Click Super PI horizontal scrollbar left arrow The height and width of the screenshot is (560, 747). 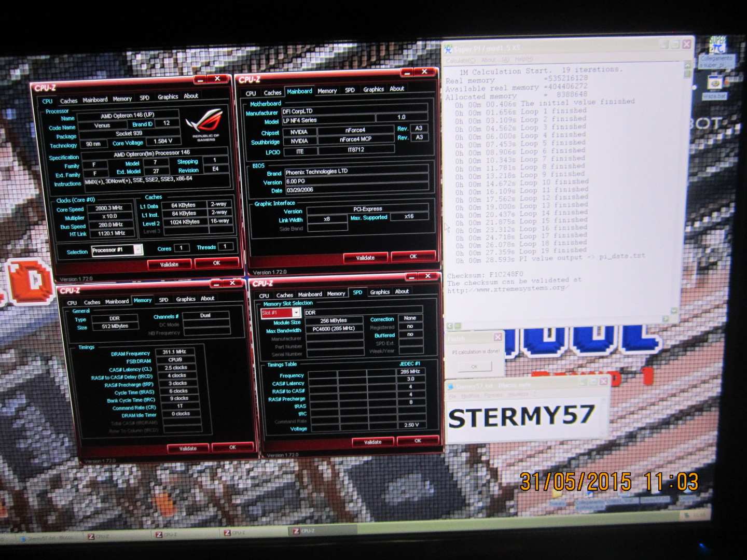pos(449,326)
